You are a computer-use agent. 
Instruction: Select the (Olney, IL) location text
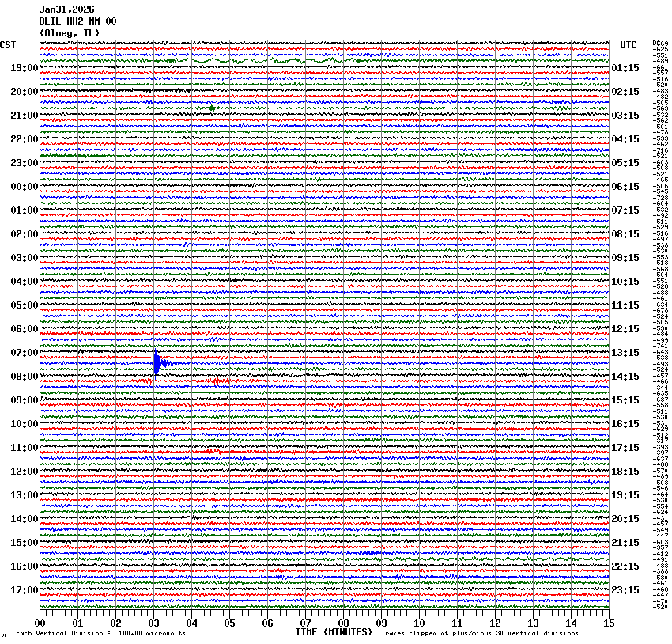coord(70,32)
